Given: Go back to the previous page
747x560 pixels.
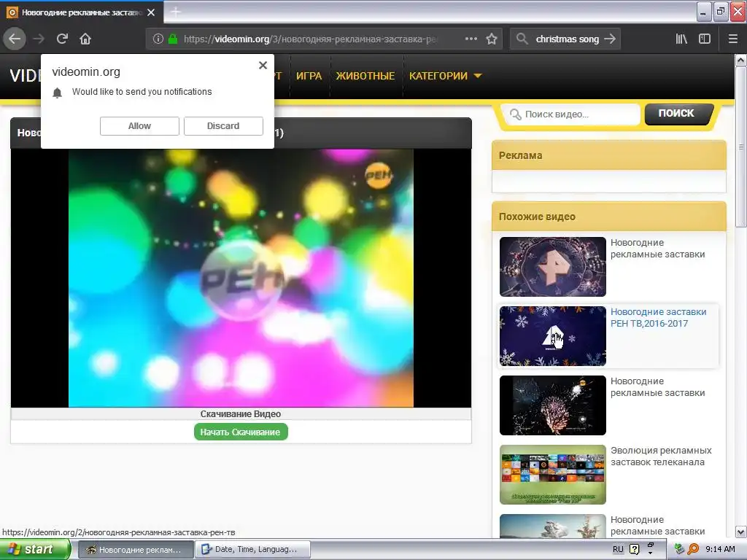Looking at the screenshot, I should click(15, 39).
